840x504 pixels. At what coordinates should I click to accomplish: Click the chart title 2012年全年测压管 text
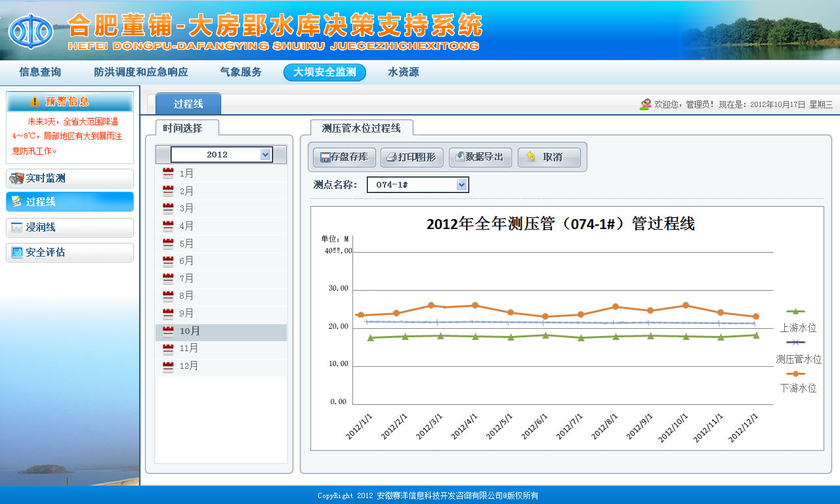click(560, 223)
